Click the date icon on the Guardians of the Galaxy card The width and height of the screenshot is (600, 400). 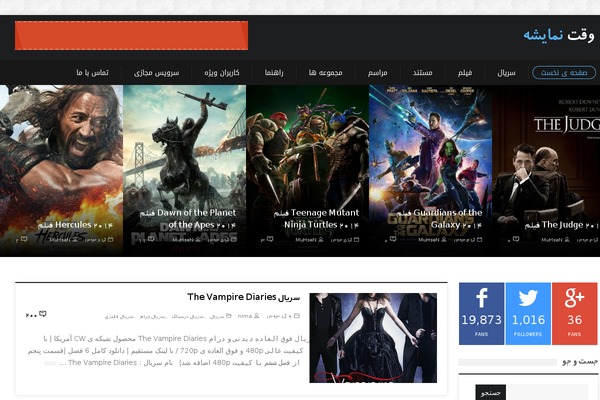[x=479, y=240]
